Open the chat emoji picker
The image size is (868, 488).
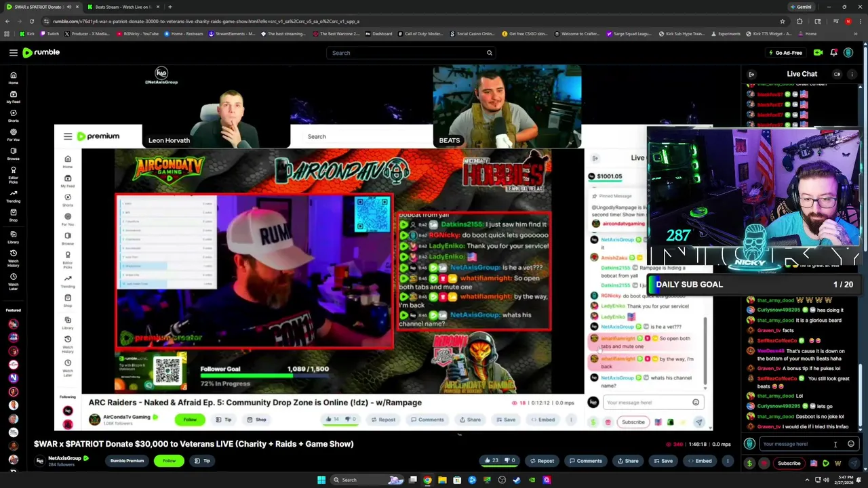851,444
